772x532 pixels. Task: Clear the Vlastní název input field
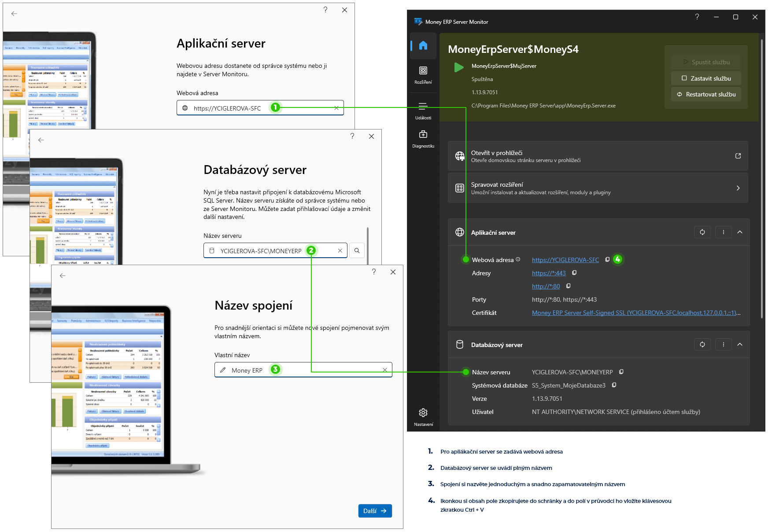[x=385, y=370]
